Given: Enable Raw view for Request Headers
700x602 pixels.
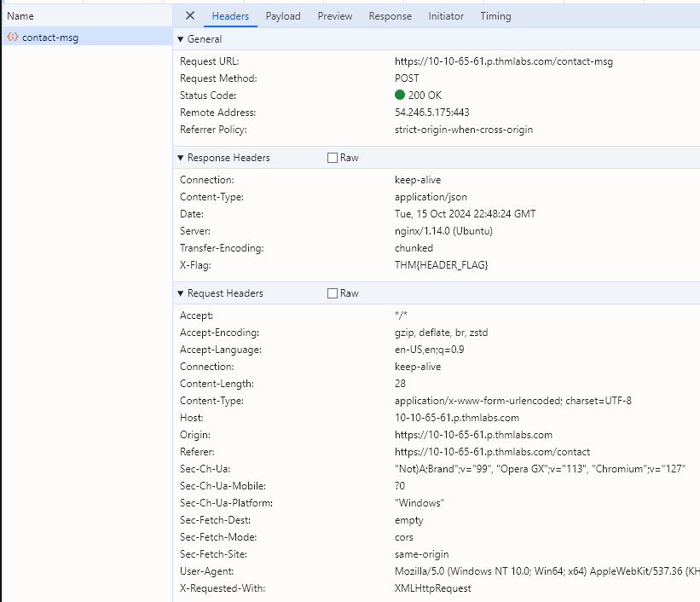Looking at the screenshot, I should [333, 293].
